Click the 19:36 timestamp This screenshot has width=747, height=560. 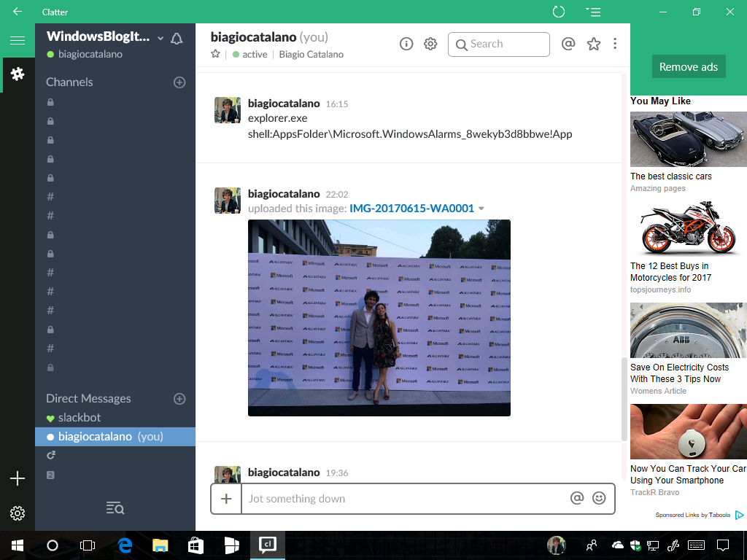(x=337, y=473)
